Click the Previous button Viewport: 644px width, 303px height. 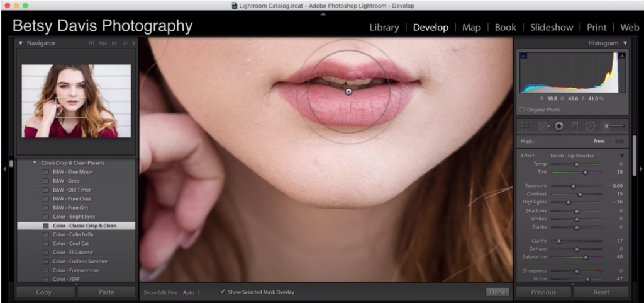[x=543, y=292]
